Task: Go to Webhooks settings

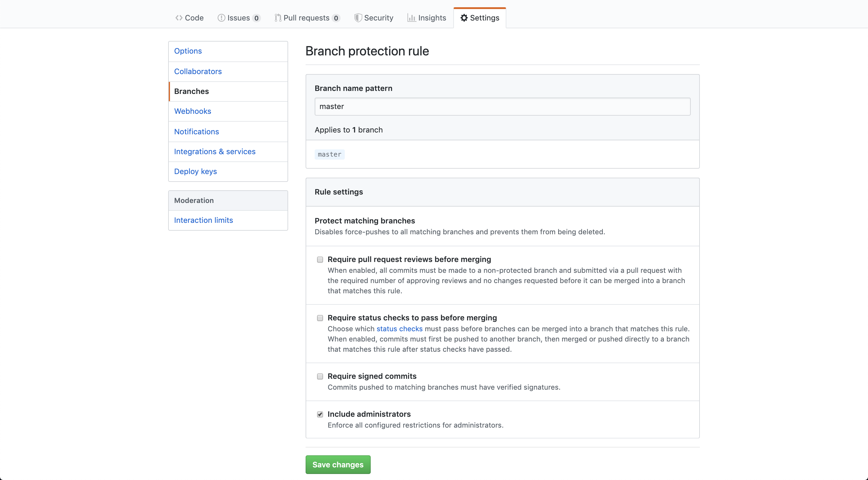Action: 228,111
